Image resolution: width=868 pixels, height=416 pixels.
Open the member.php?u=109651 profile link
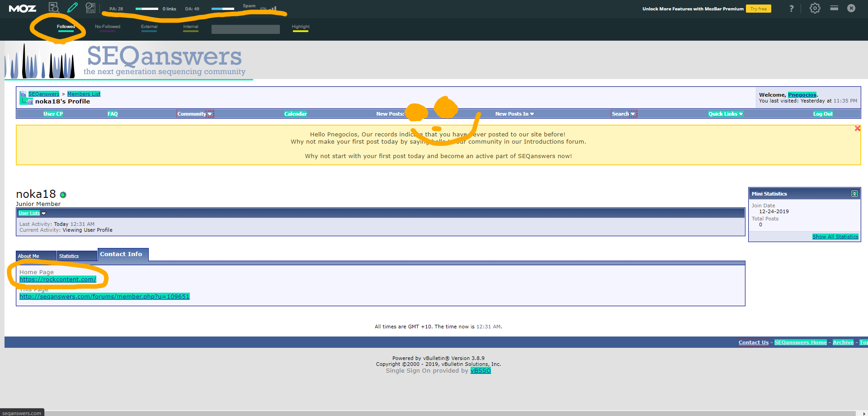point(104,296)
